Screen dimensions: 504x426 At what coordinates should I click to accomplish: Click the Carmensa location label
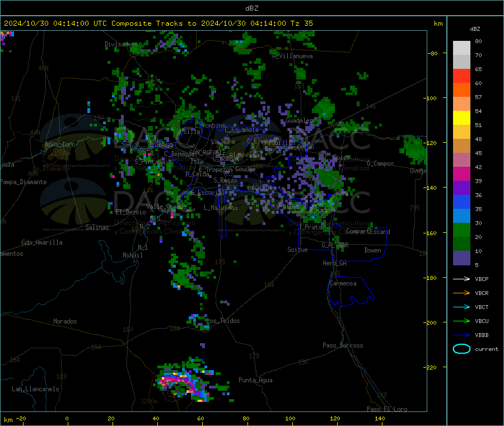343,283
